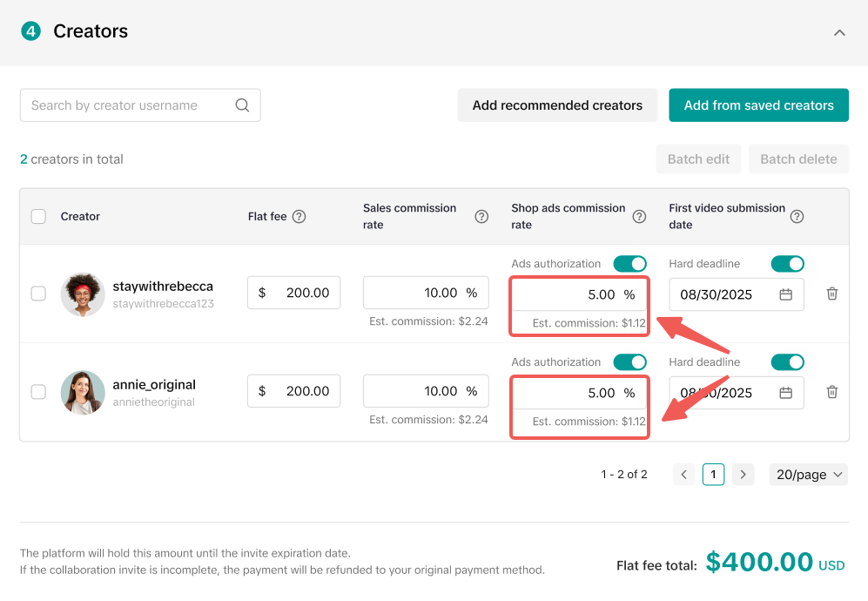The height and width of the screenshot is (601, 868).
Task: Click First video submission date info icon
Action: (797, 217)
